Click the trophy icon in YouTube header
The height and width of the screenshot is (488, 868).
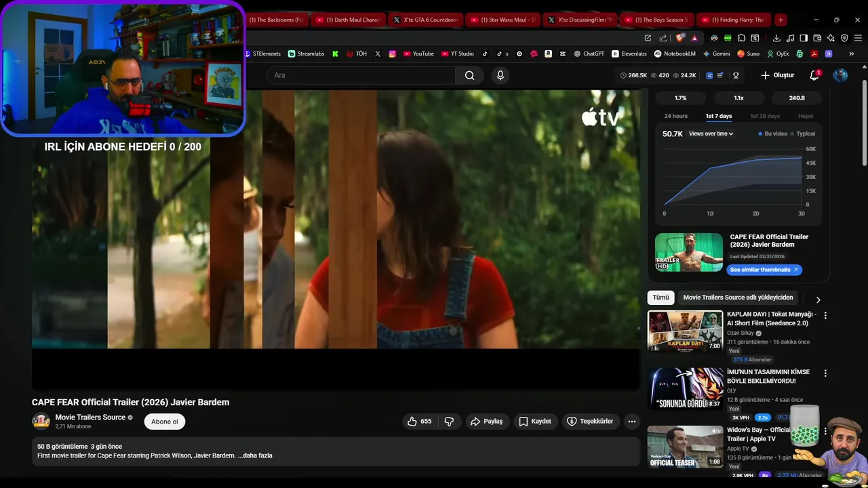[736, 75]
